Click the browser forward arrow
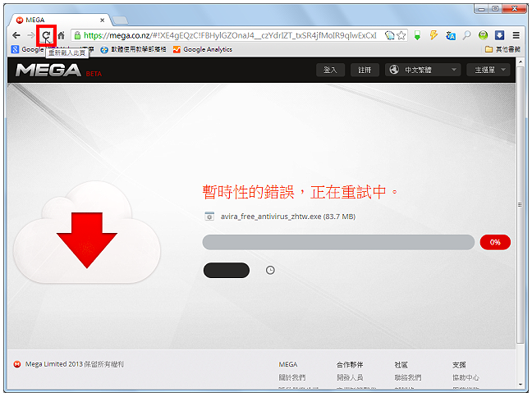Screen dimensions: 532x397 pos(31,35)
